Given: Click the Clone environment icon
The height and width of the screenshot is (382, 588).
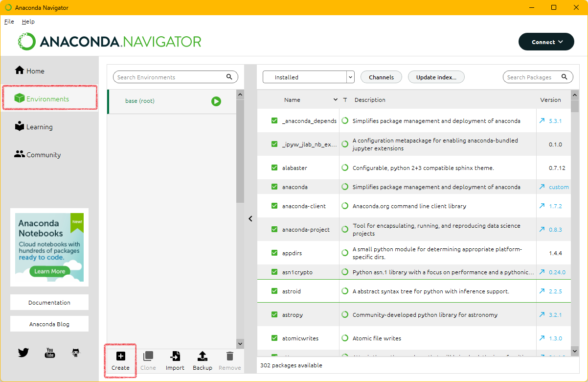Looking at the screenshot, I should (x=148, y=356).
